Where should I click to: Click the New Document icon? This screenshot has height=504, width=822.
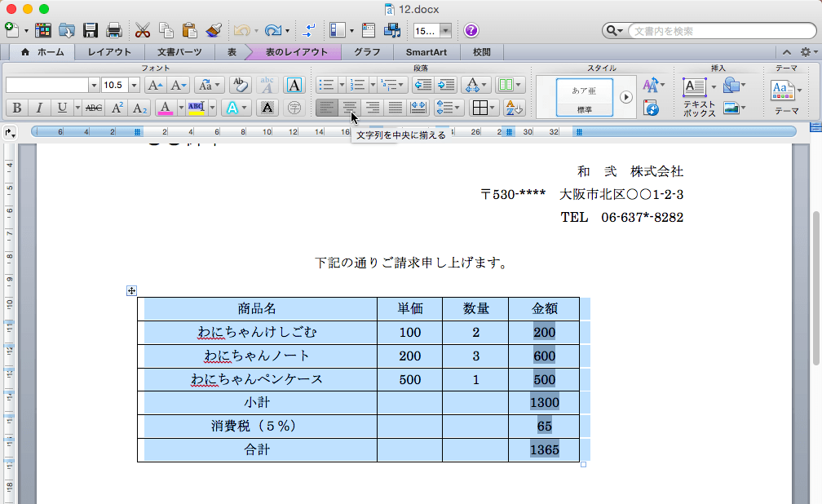pyautogui.click(x=11, y=30)
